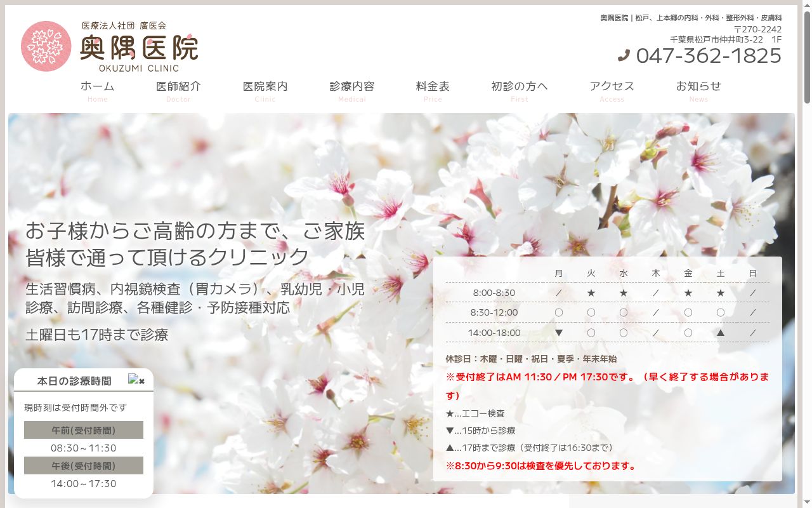Click the 午前(受付時間) label bar
The width and height of the screenshot is (812, 508).
tap(84, 430)
